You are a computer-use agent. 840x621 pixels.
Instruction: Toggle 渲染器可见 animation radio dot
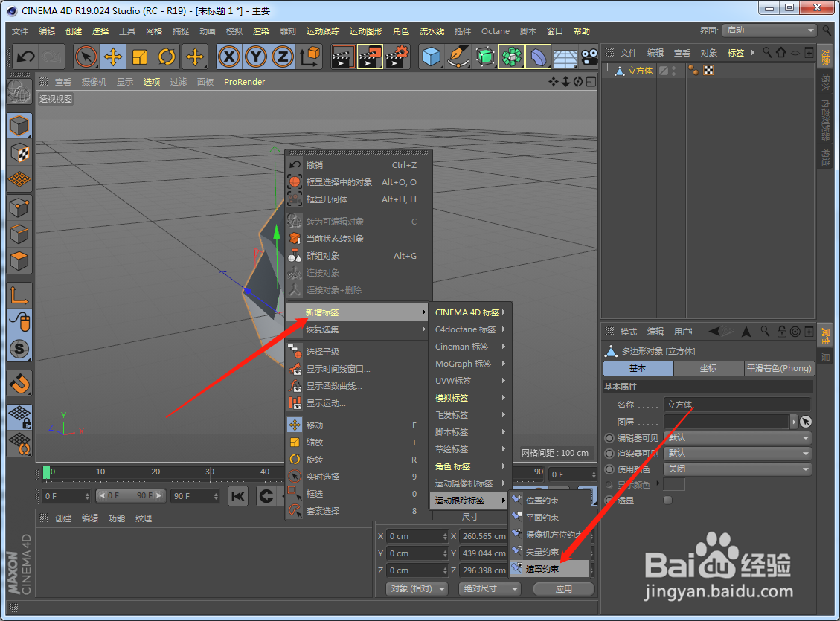pos(609,454)
